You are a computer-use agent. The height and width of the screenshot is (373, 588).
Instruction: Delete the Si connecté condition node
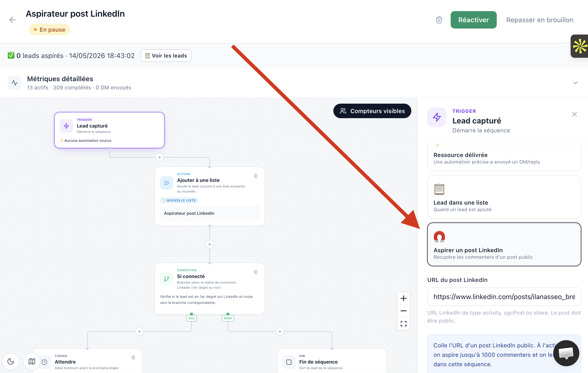pyautogui.click(x=255, y=272)
